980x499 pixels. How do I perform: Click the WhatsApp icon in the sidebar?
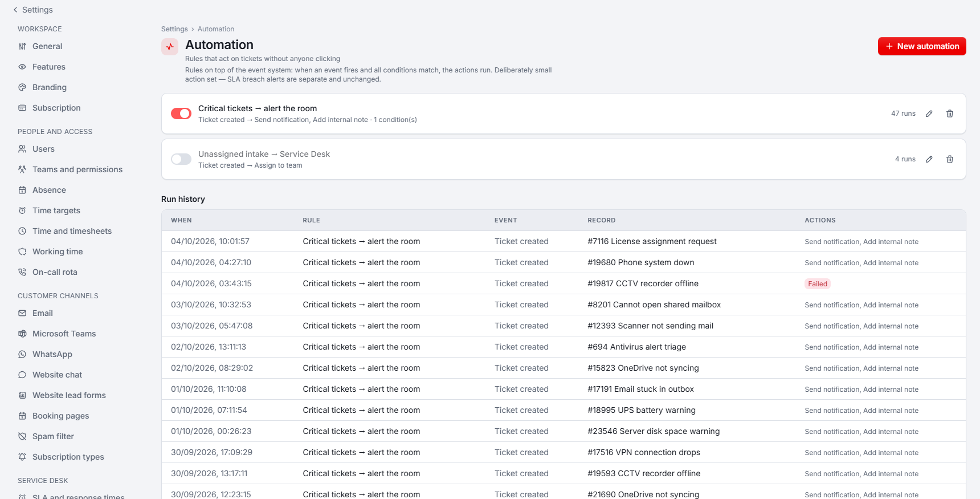(22, 354)
